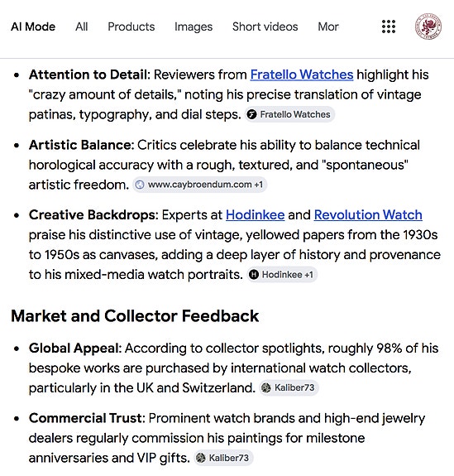454x476 pixels.
Task: Click the globe icon in caybroendum.com chip
Action: [x=140, y=185]
